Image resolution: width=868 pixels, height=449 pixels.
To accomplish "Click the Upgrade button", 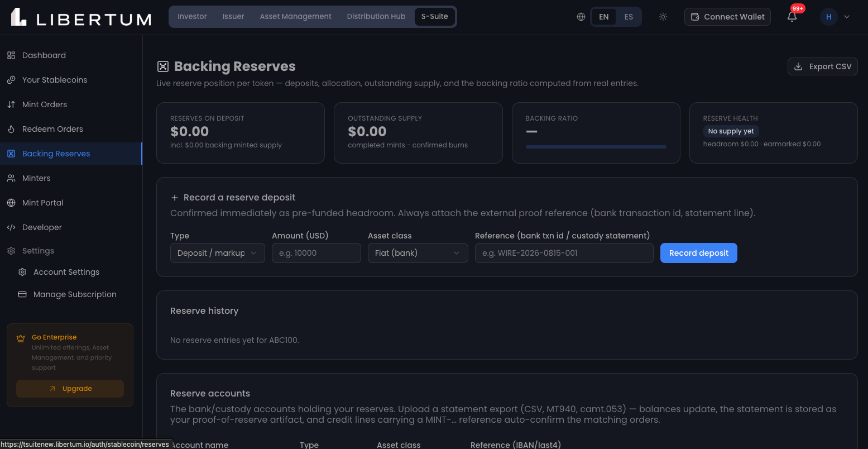I will tap(70, 389).
